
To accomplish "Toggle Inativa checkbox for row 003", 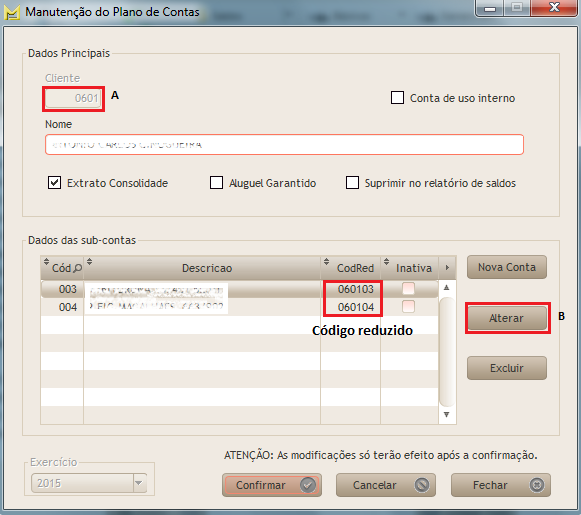I will pos(408,289).
